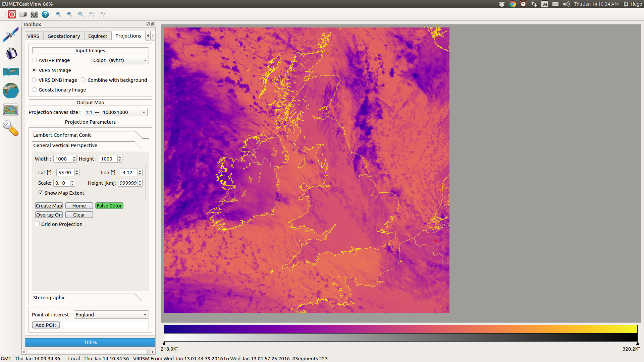Viewport: 644px width, 362px height.
Task: Click the Add POI button
Action: [x=46, y=325]
